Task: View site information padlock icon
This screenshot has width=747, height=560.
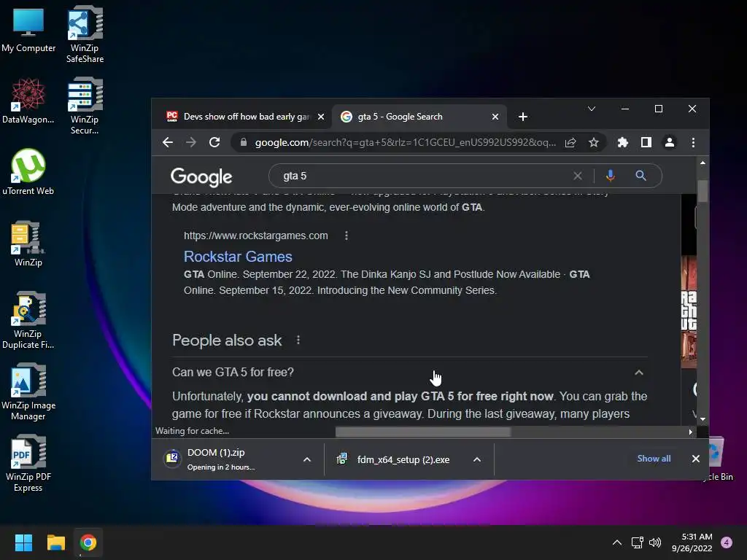Action: point(244,142)
